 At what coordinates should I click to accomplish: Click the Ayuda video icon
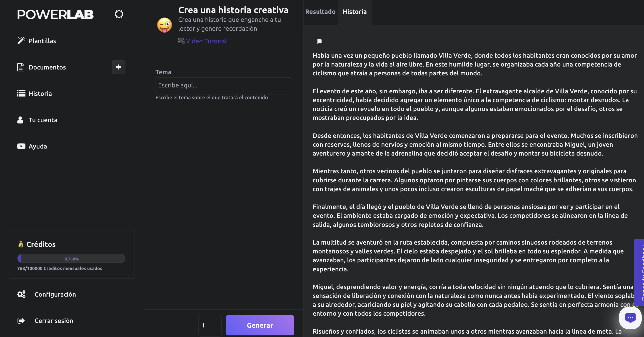(21, 146)
